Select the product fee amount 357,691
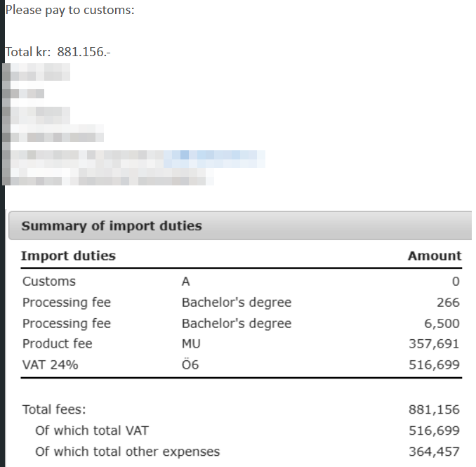This screenshot has width=476, height=467. (x=434, y=344)
